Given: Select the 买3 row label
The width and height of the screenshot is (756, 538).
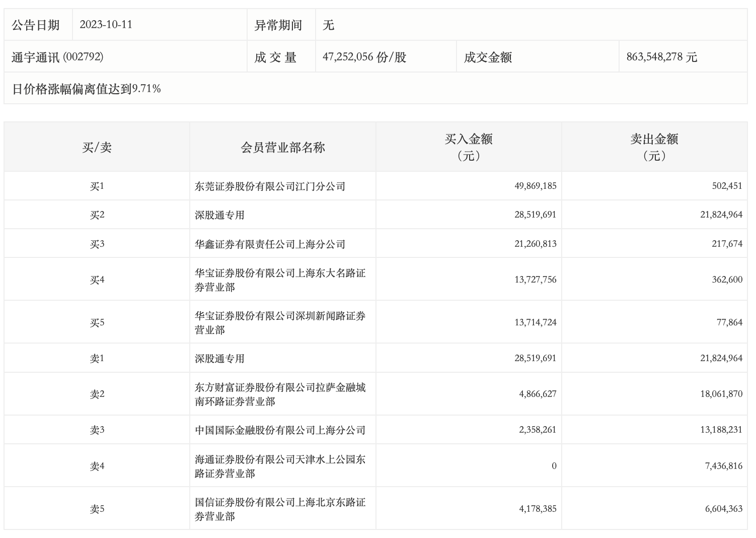Looking at the screenshot, I should 97,244.
